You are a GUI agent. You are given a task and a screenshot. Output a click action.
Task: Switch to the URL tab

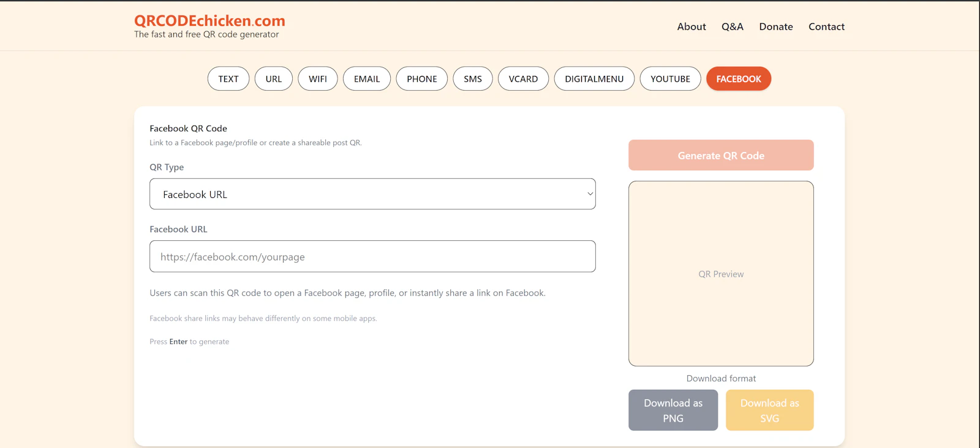tap(274, 78)
